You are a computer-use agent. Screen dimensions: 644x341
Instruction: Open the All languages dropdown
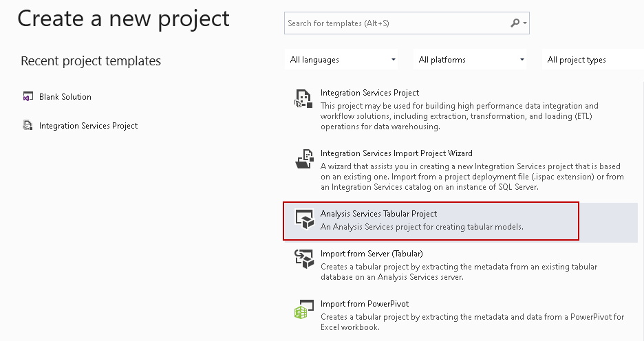[x=343, y=60]
